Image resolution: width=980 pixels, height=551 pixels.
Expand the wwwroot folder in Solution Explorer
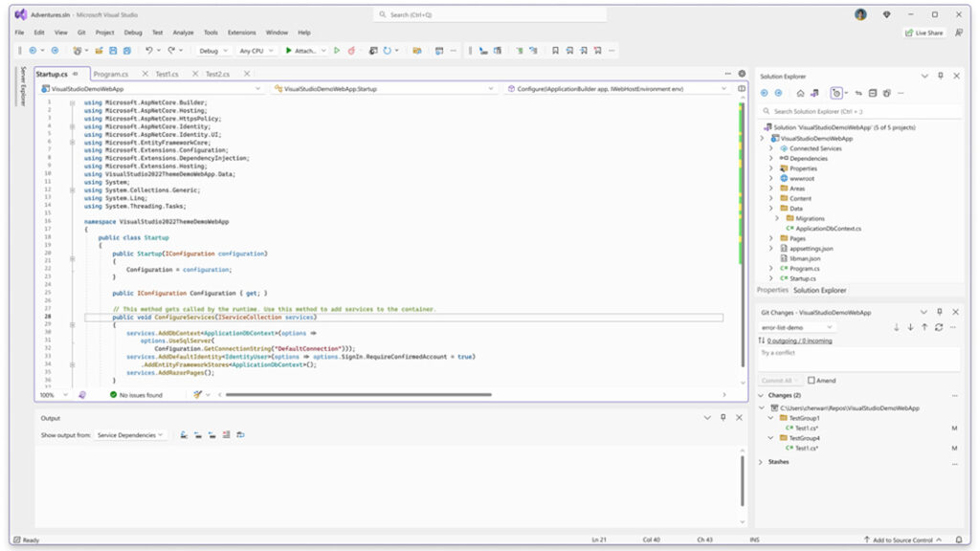click(772, 178)
